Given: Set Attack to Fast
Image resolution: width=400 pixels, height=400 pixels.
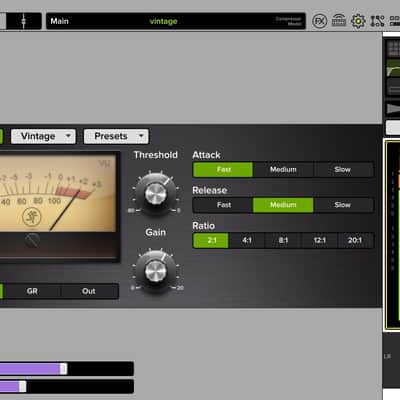Looking at the screenshot, I should (223, 169).
